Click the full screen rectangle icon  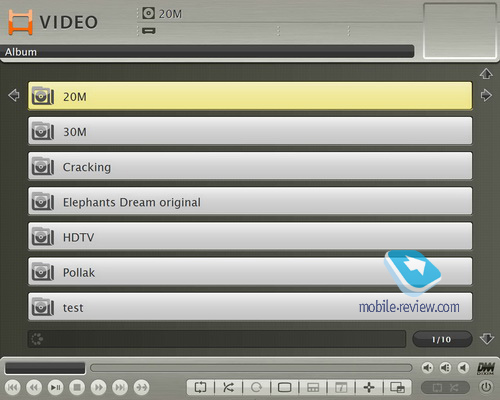coord(285,387)
